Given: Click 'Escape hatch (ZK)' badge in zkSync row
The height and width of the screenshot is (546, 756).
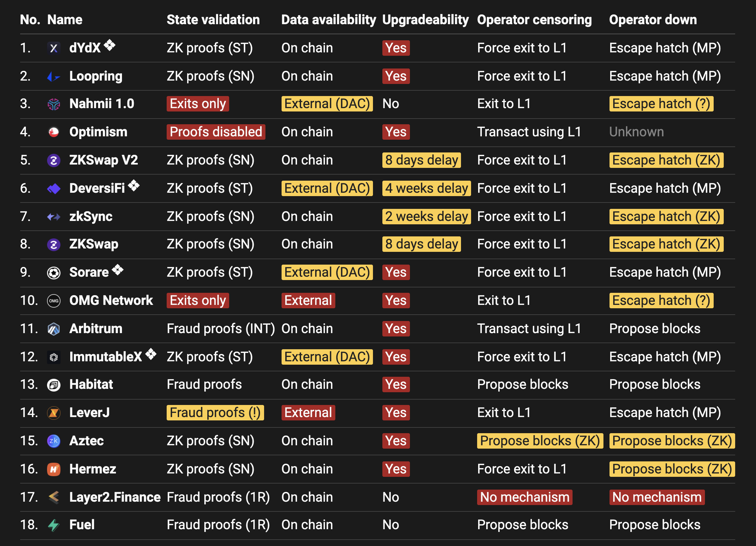Looking at the screenshot, I should (666, 217).
